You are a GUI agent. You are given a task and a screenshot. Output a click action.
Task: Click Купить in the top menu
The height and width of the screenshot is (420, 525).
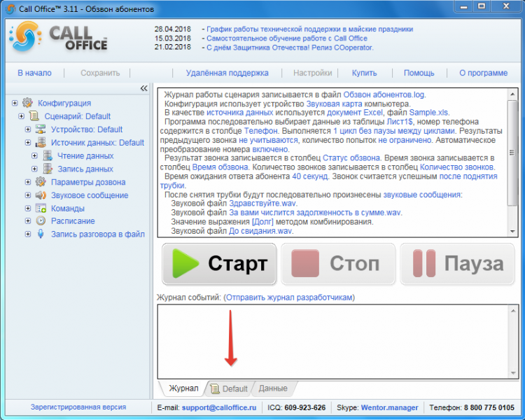(364, 73)
